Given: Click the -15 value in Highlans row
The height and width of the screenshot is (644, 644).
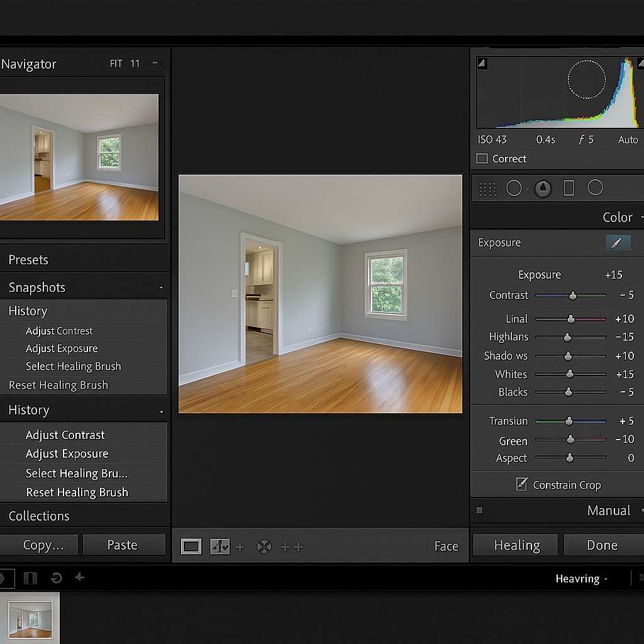Looking at the screenshot, I should coord(625,337).
